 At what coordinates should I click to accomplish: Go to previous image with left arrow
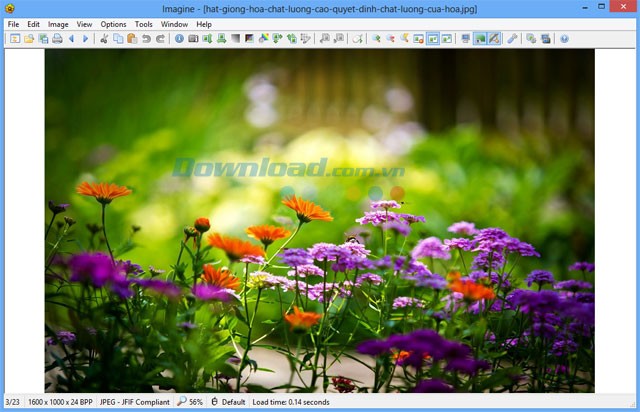click(x=71, y=39)
